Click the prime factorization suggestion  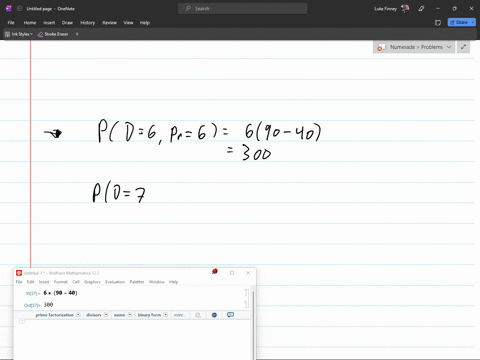(55, 315)
